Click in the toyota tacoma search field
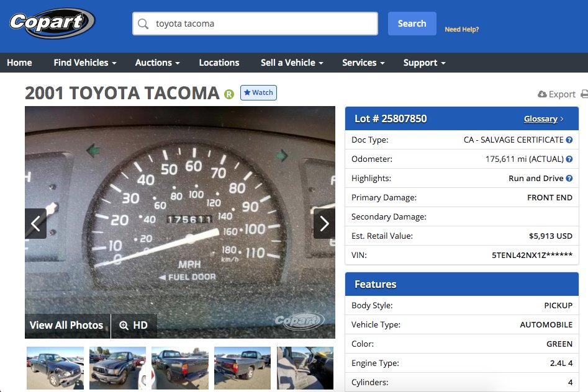588x392 pixels. pyautogui.click(x=255, y=24)
